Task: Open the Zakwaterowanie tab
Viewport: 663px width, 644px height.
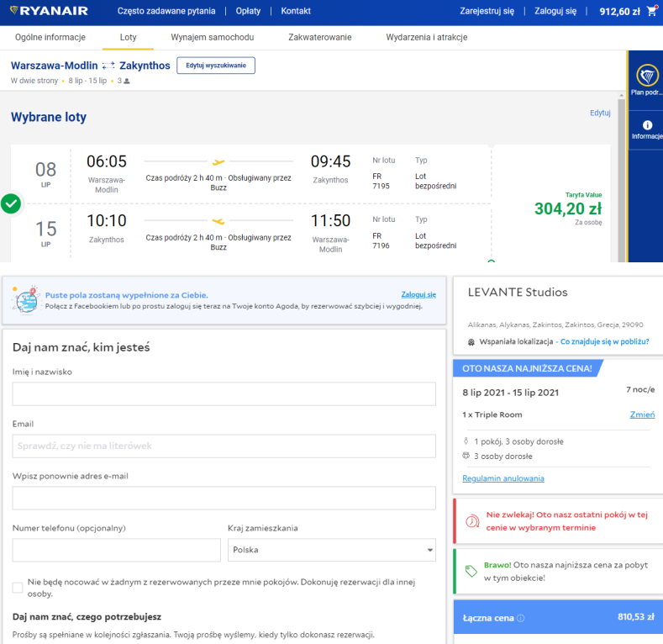Action: (x=319, y=37)
